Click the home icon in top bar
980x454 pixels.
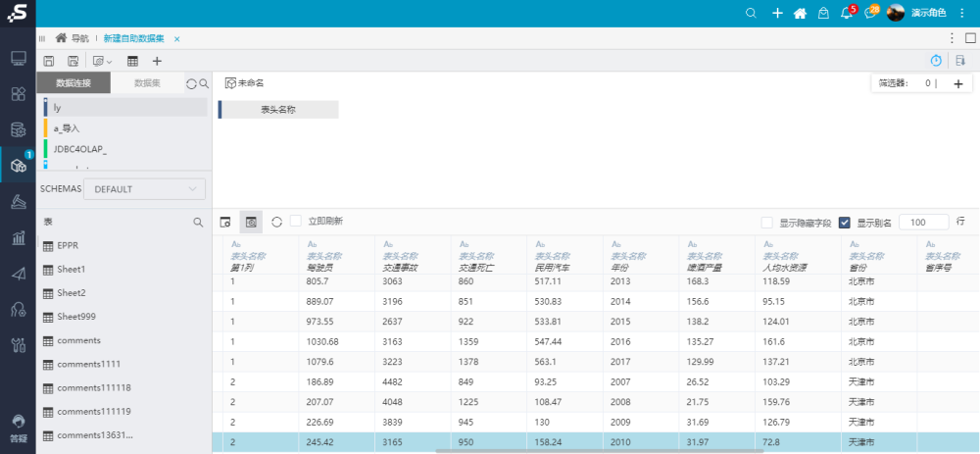point(800,13)
